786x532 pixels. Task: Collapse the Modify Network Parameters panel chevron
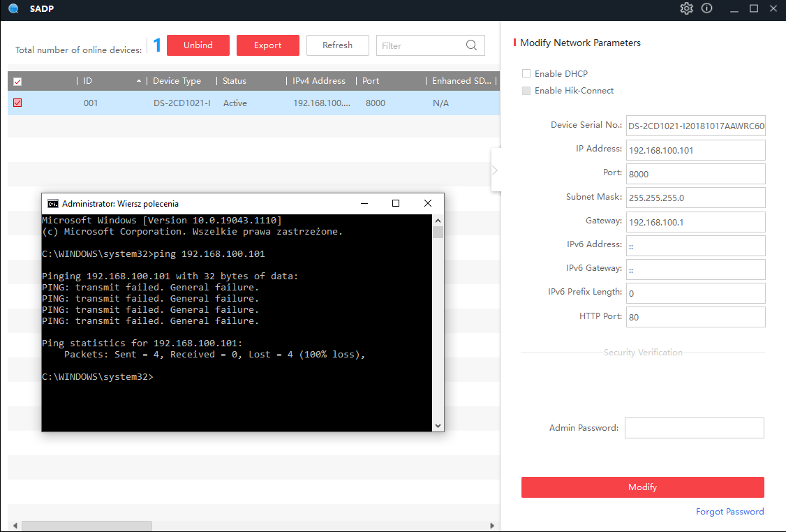494,170
